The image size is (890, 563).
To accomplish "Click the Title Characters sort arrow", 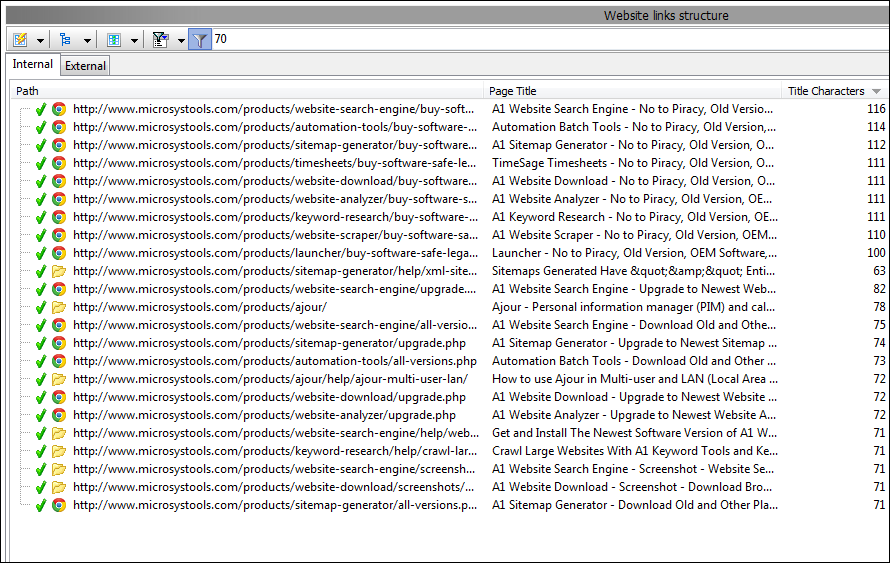I will [x=877, y=91].
